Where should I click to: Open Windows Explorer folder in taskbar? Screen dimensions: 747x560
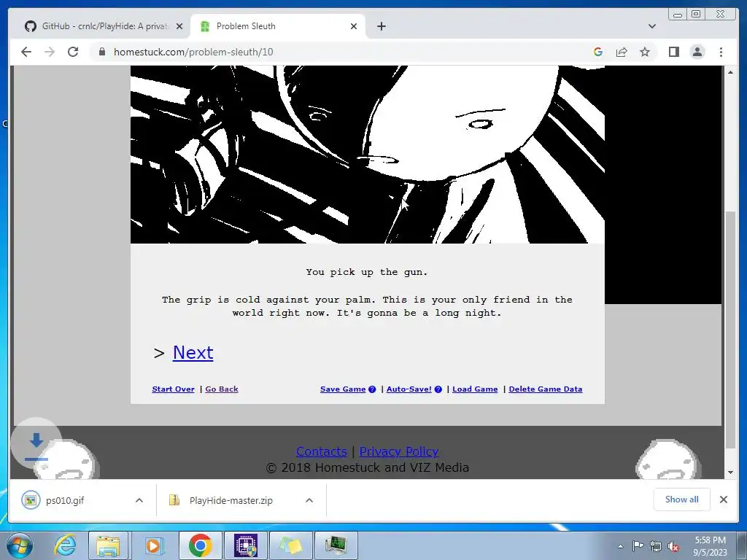click(x=108, y=545)
